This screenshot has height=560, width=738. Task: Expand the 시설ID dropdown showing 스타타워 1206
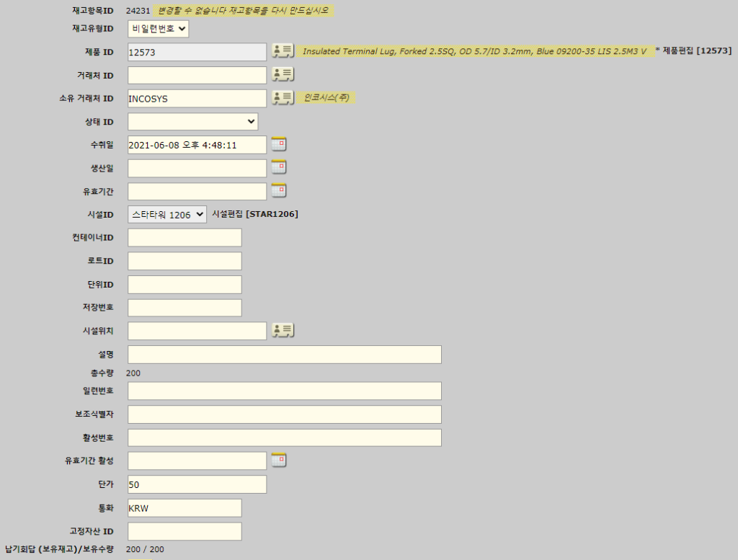pyautogui.click(x=167, y=215)
